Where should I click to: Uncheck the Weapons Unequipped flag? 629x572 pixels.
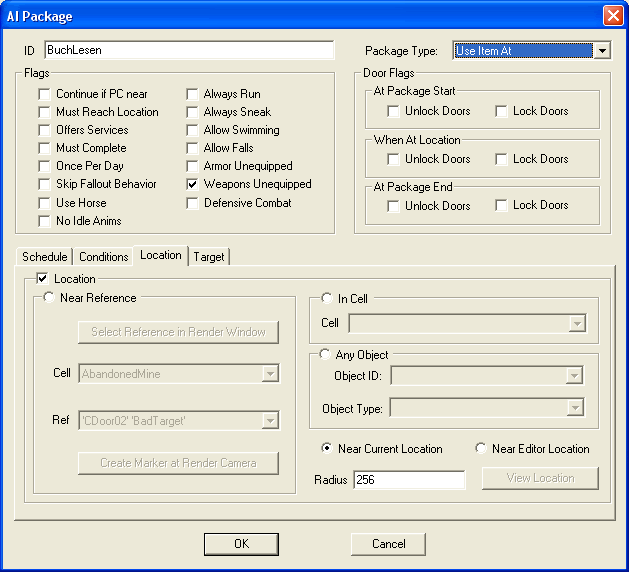[x=194, y=184]
